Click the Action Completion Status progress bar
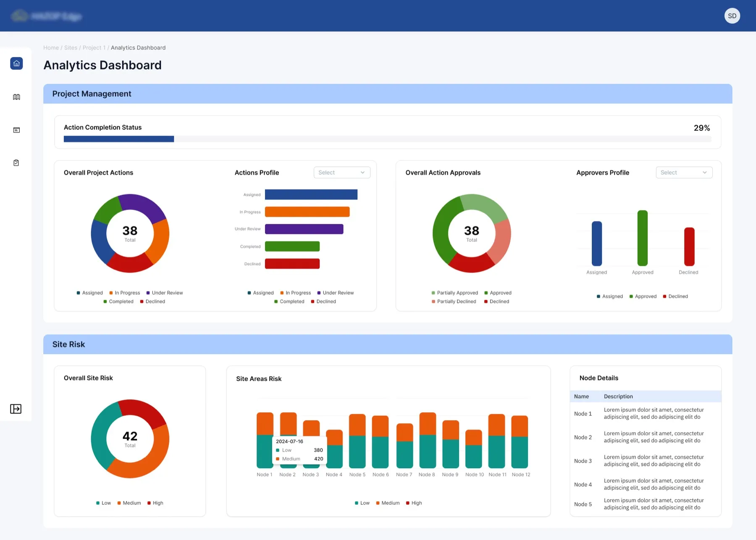 (x=387, y=139)
